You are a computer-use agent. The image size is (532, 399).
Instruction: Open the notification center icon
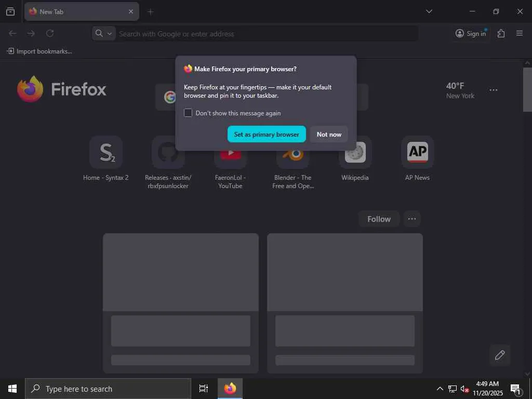coord(516,389)
